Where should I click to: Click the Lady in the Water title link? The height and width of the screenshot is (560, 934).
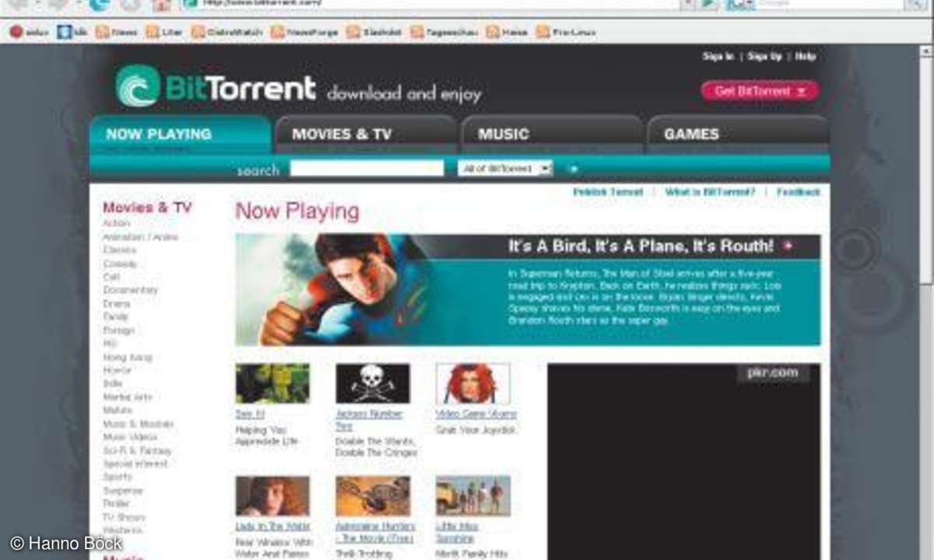coord(272,527)
